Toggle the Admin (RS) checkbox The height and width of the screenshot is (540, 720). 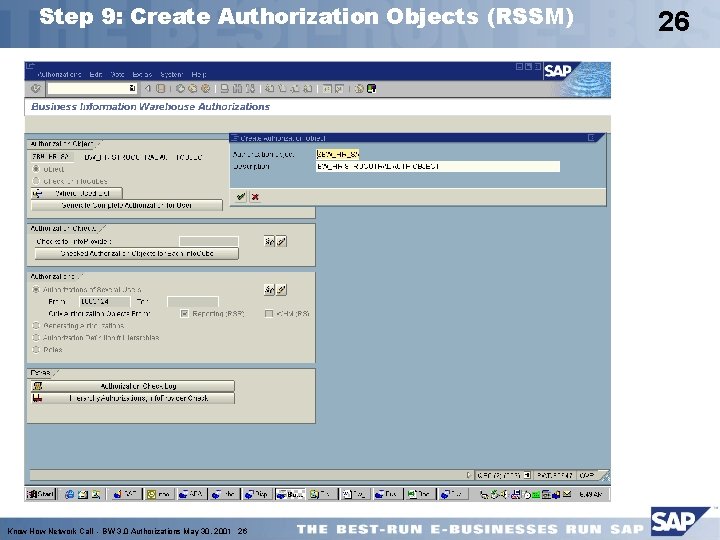pyautogui.click(x=269, y=314)
